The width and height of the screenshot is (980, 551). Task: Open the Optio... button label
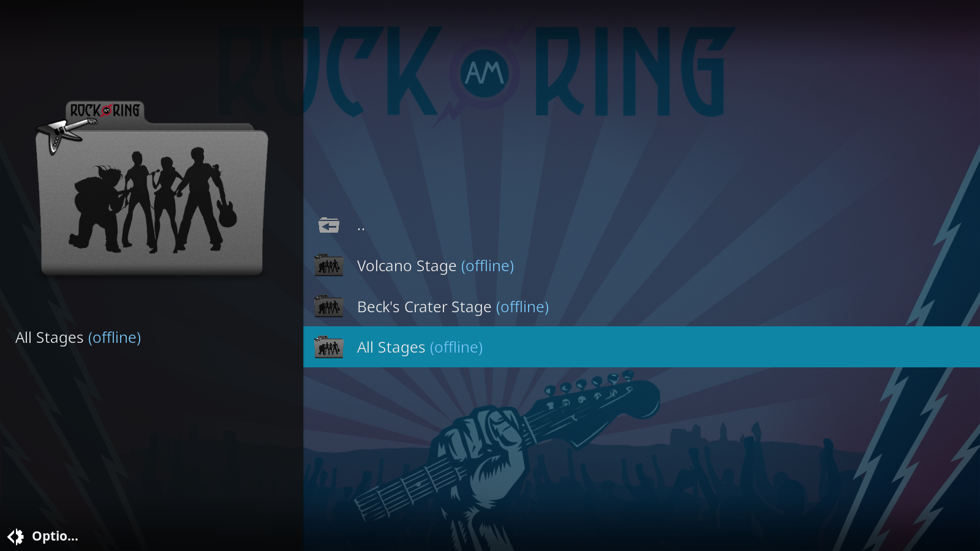pos(55,536)
